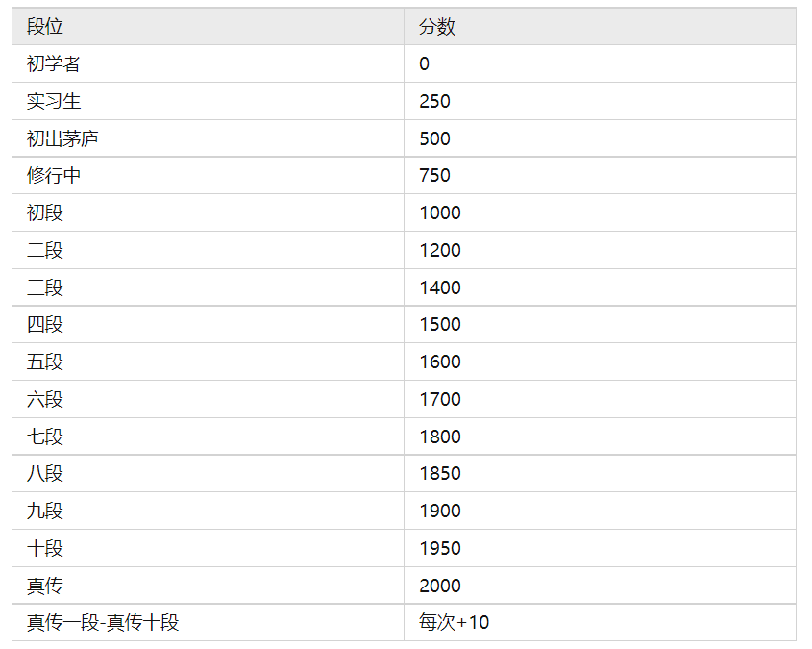Click the score value 1800
The height and width of the screenshot is (649, 812).
[x=440, y=437]
